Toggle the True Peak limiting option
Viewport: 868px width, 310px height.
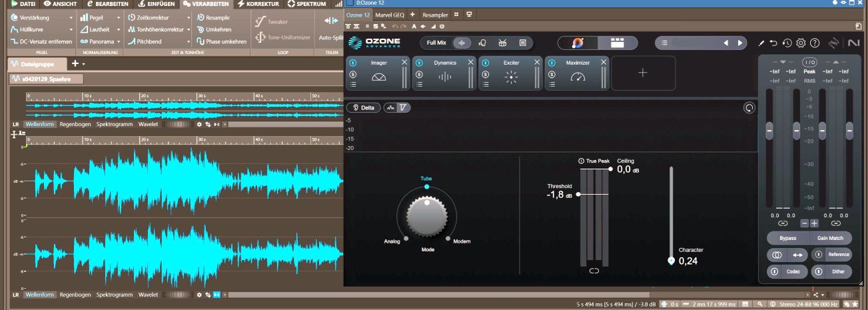point(582,161)
